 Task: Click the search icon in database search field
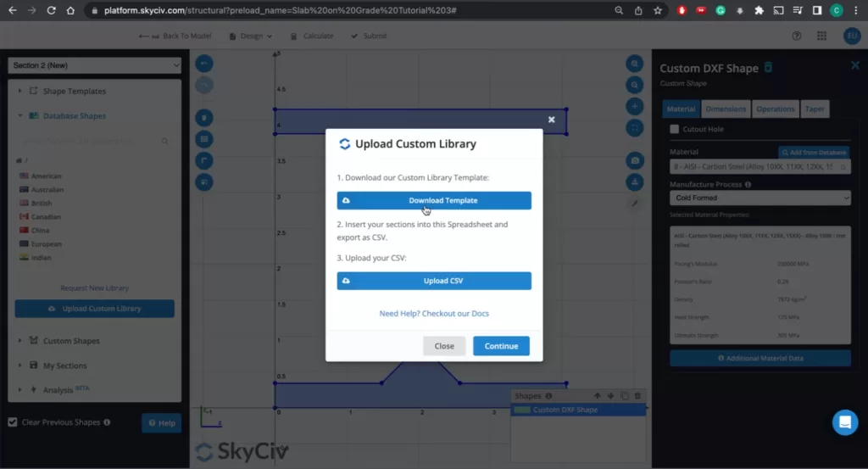tap(165, 141)
